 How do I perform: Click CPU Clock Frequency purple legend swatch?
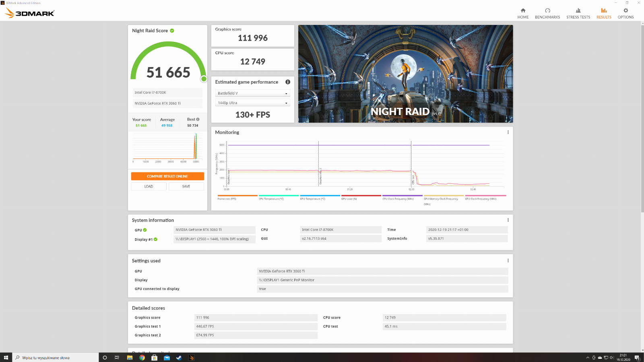tap(402, 195)
